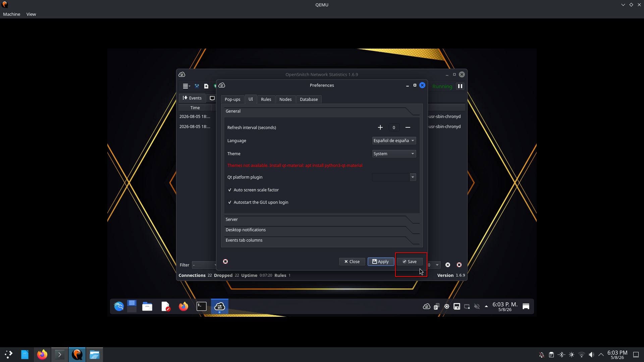Click the new rule document icon in toolbar
Viewport: 644px width, 362px height.
click(206, 86)
